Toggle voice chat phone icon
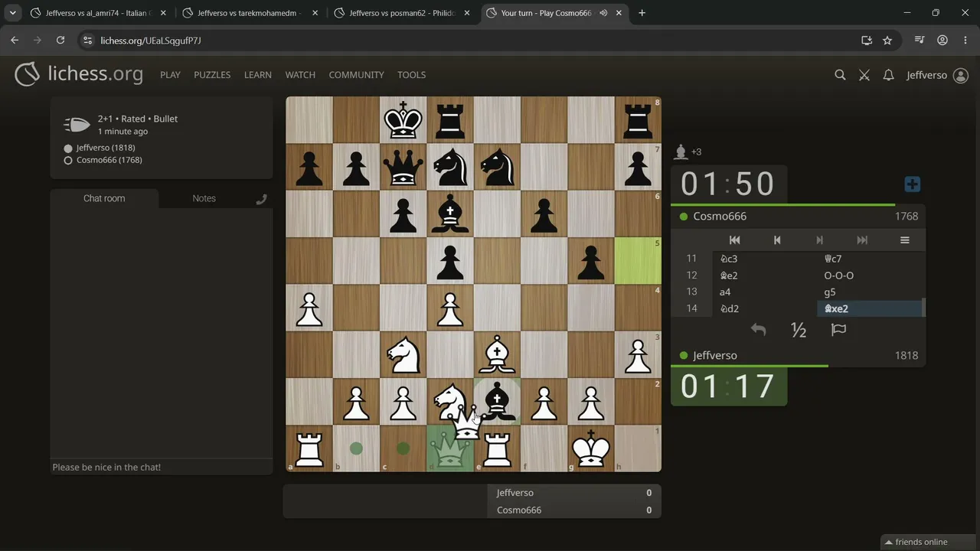The image size is (980, 551). 261,199
